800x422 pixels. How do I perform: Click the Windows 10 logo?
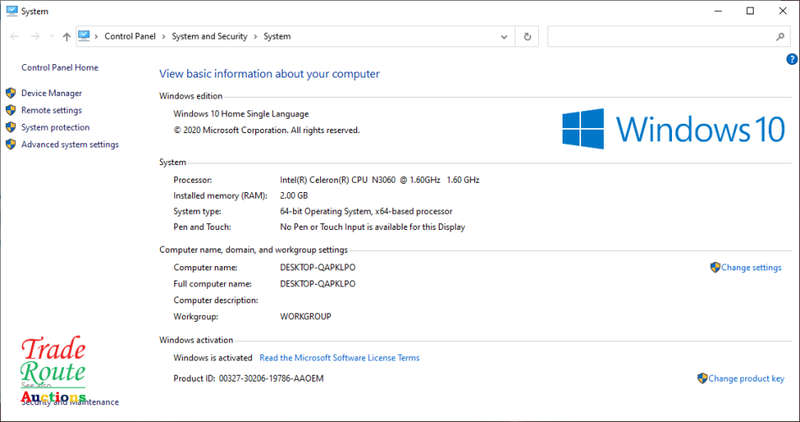673,128
